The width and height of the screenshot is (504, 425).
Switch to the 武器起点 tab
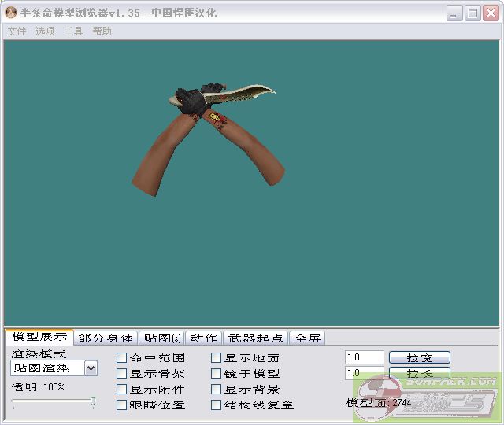click(256, 338)
